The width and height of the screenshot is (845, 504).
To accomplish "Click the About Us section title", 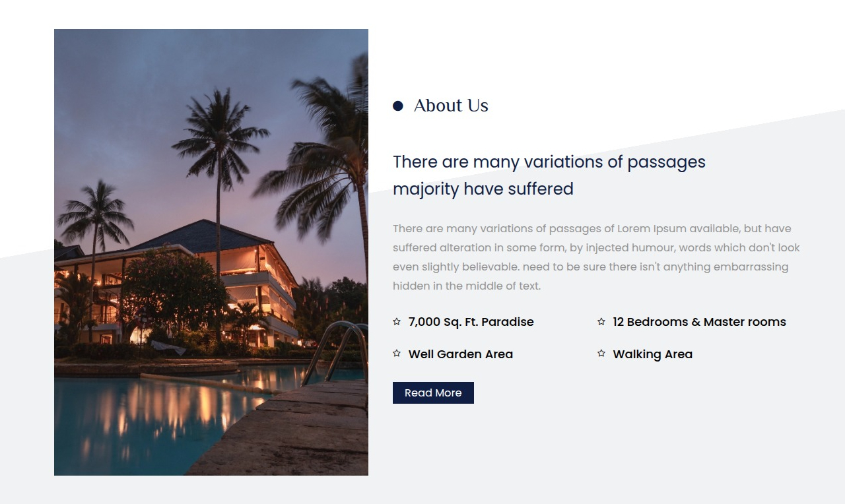I will click(451, 106).
